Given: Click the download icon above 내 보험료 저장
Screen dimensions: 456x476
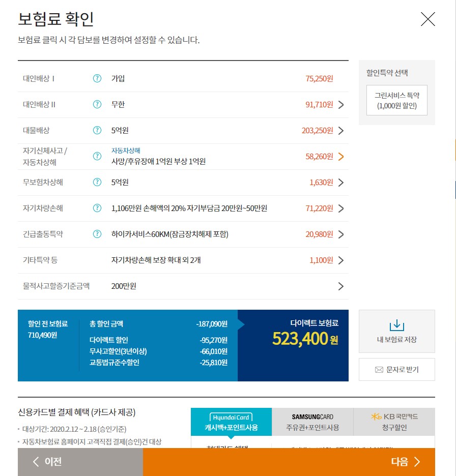Looking at the screenshot, I should coord(397,325).
